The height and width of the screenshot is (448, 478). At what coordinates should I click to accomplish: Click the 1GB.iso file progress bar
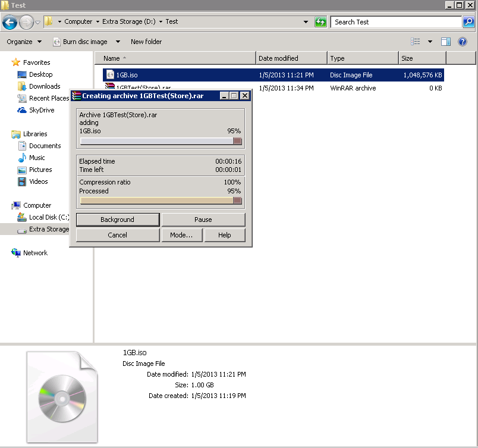(161, 141)
